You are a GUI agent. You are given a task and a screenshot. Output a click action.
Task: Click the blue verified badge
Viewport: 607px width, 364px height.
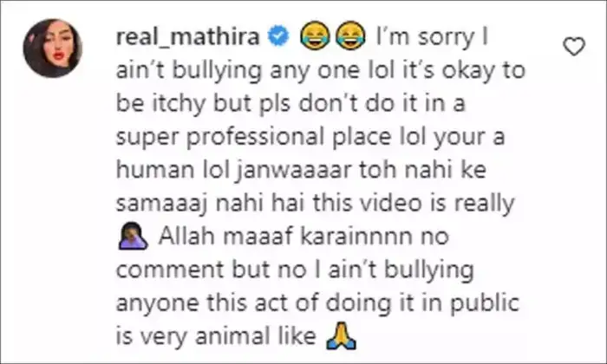(x=278, y=36)
